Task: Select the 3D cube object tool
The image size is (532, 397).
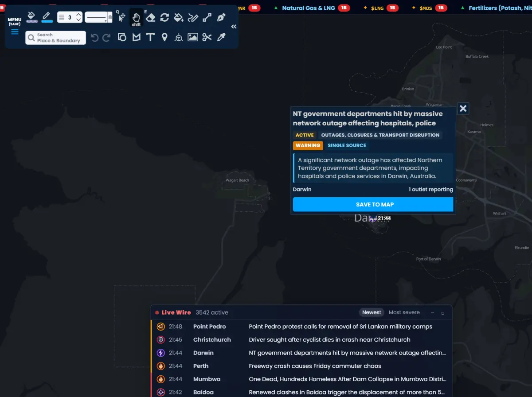Action: point(179,37)
